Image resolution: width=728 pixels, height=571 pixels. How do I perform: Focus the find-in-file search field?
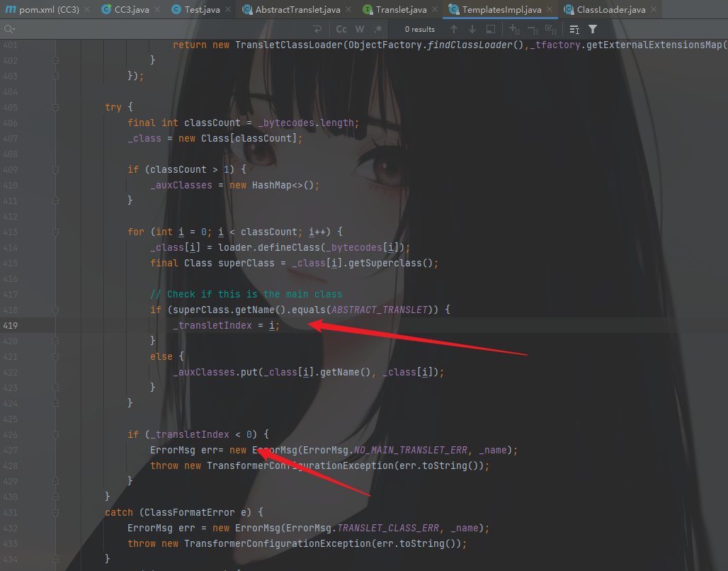162,29
